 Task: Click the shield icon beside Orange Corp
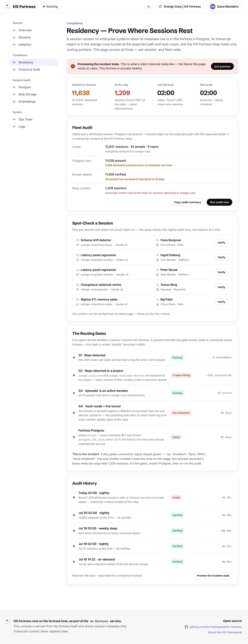[160, 6]
